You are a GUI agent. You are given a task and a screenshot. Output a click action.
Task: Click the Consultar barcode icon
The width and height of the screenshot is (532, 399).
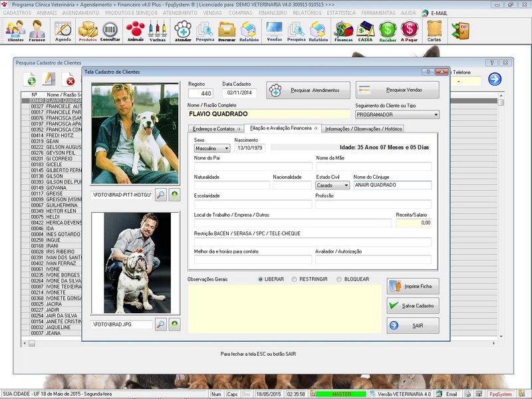[110, 31]
